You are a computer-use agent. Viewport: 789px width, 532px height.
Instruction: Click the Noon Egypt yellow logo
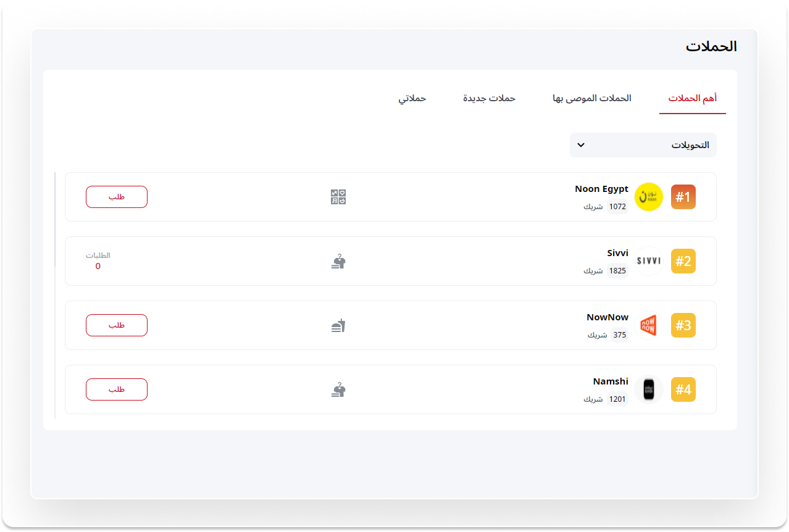coord(649,197)
